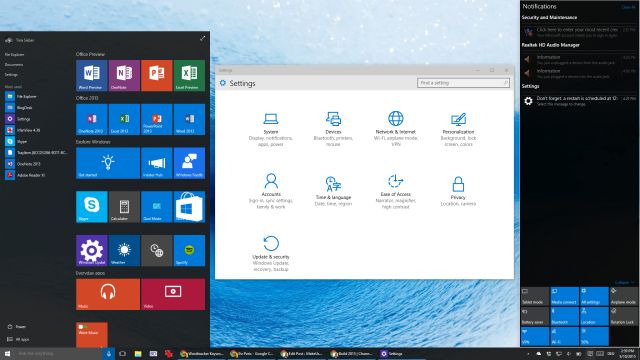Open the Word 2013 tile
This screenshot has width=640, height=360.
[189, 119]
